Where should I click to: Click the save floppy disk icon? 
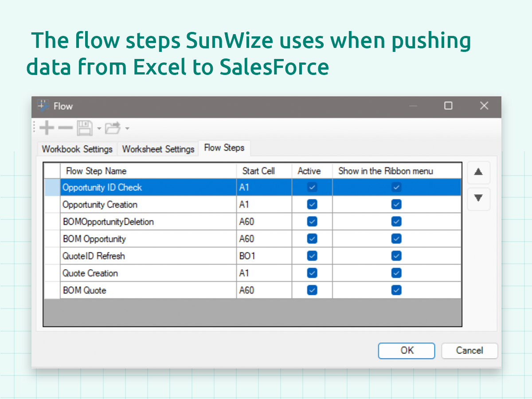tap(85, 129)
